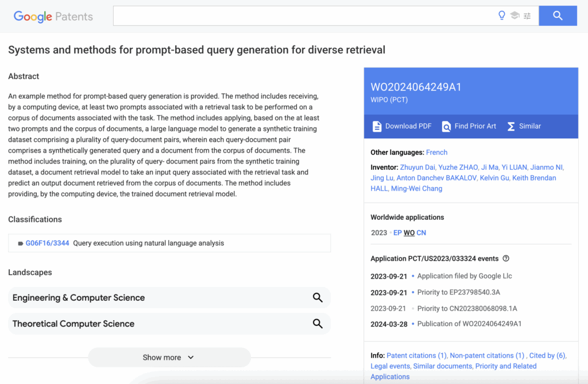Jump to Cited by (6) section
Image resolution: width=588 pixels, height=384 pixels.
547,356
